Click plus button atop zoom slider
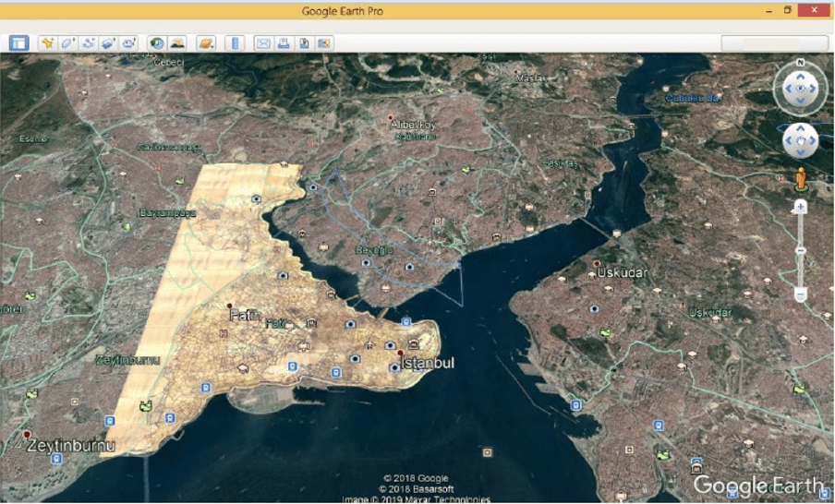This screenshot has height=504, width=835. click(800, 208)
